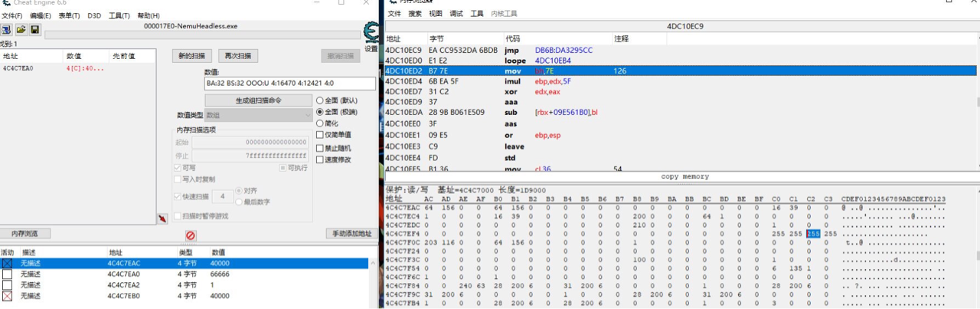The width and height of the screenshot is (980, 309).
Task: Select the jmp DB6B:DA3295CC instruction row
Action: tap(681, 50)
